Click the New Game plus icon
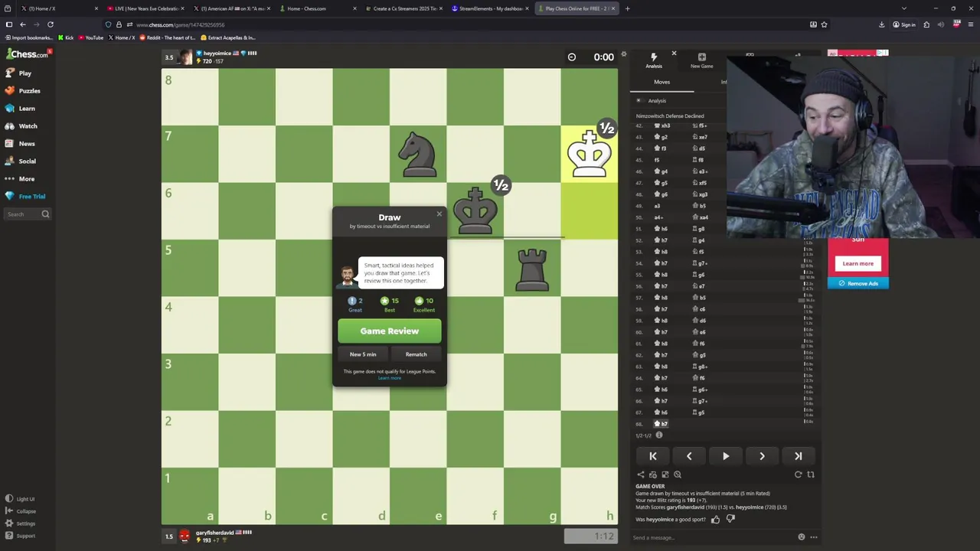 click(701, 60)
